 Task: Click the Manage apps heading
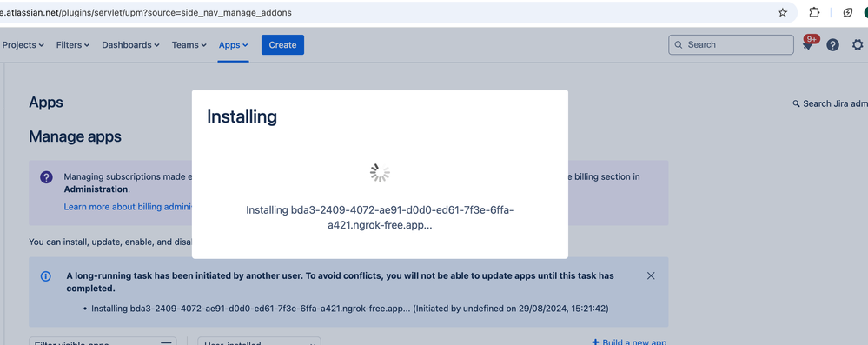[75, 136]
